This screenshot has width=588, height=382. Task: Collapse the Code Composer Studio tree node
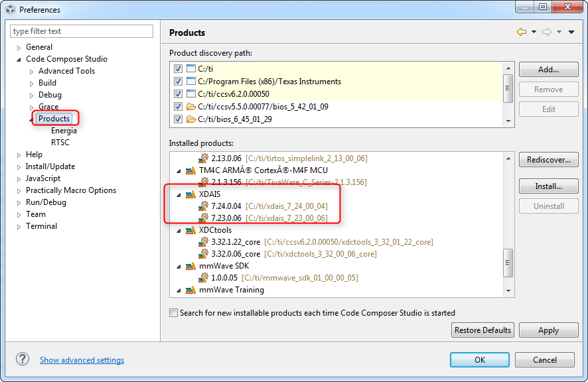pos(19,59)
